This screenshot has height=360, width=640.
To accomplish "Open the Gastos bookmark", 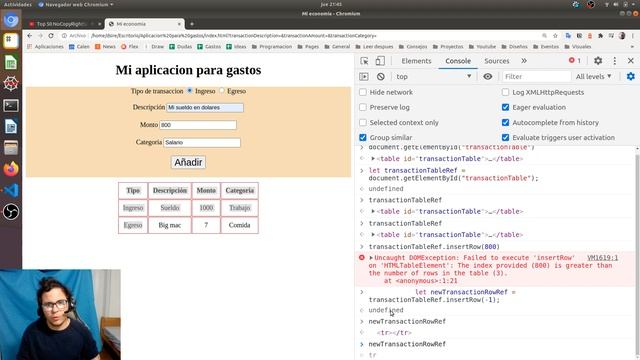I will coord(209,47).
